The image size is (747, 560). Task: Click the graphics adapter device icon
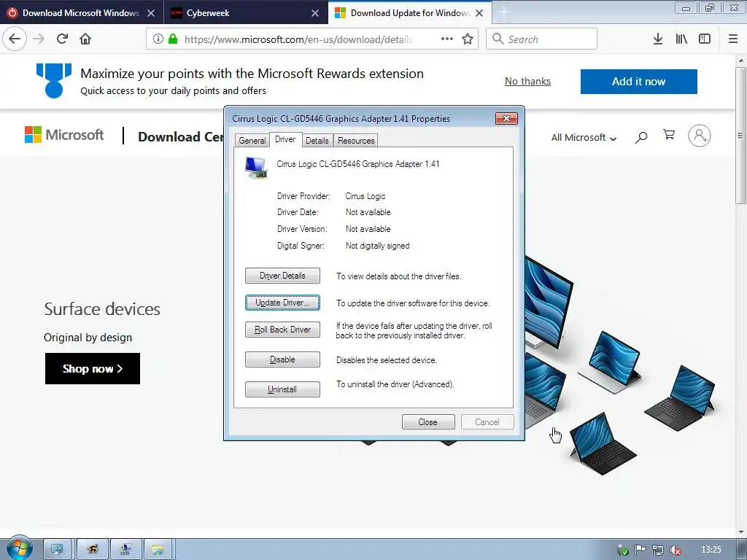[x=256, y=168]
